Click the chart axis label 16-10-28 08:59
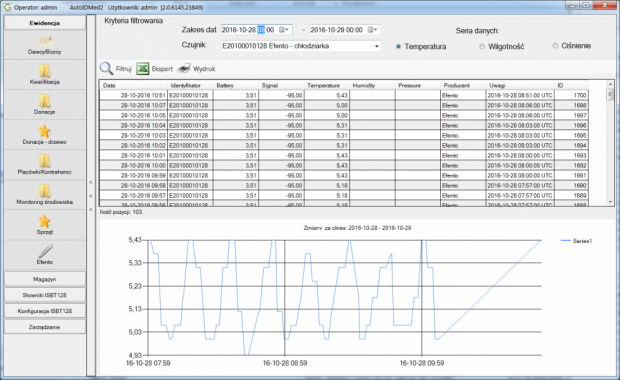This screenshot has height=380, width=620. 285,363
